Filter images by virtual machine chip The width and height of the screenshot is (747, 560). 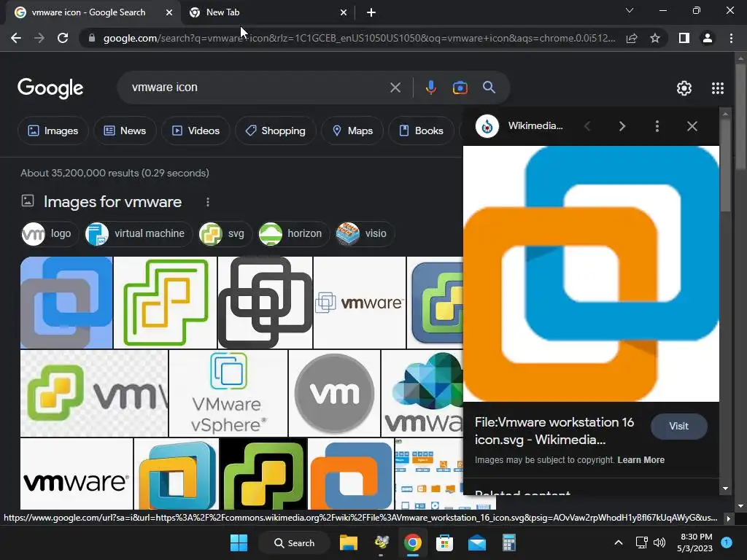click(x=138, y=234)
